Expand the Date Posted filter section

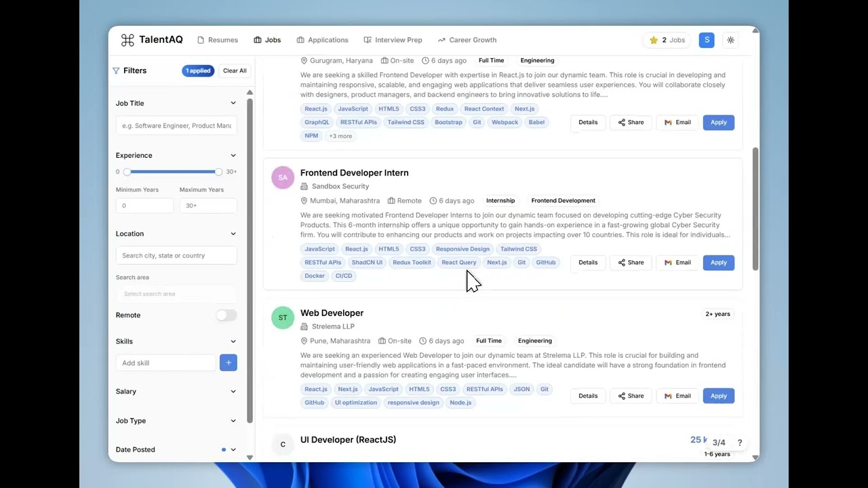point(233,449)
